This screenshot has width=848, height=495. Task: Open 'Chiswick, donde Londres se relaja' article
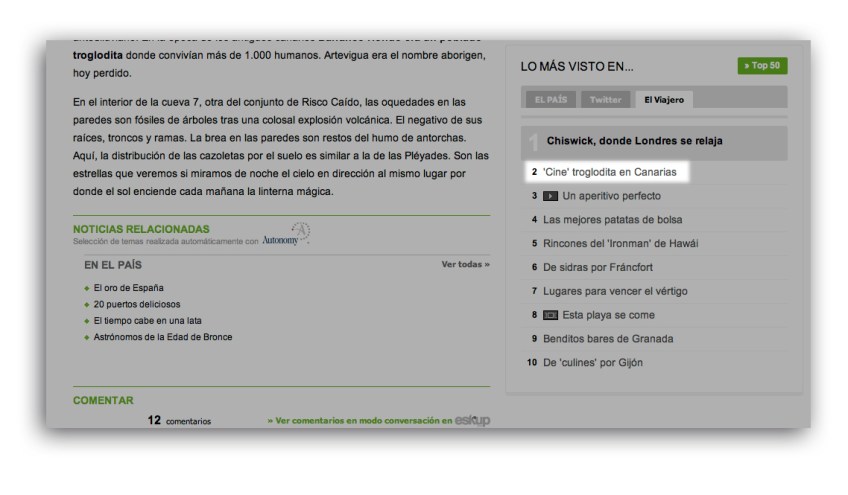634,141
